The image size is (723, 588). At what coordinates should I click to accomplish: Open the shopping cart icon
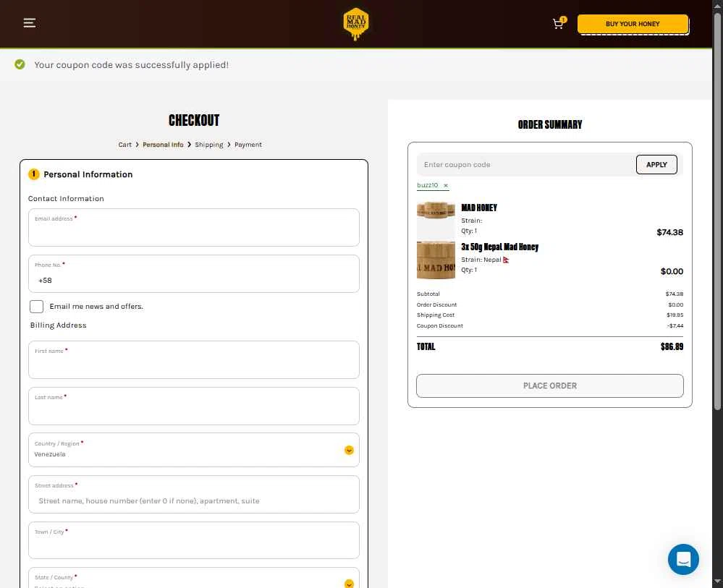(x=559, y=23)
